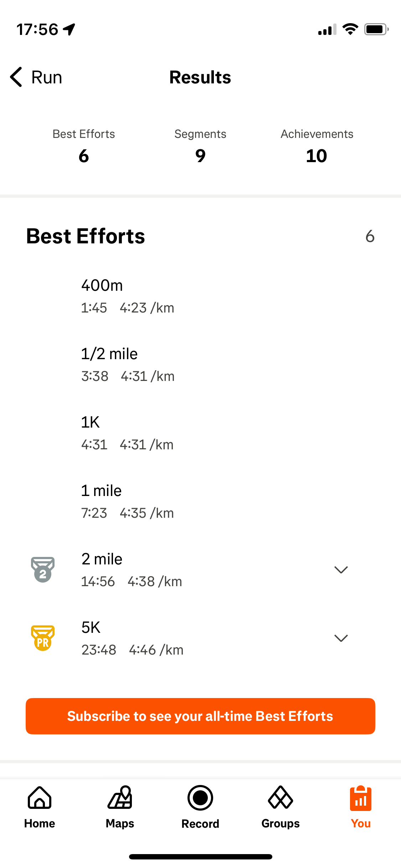This screenshot has height=868, width=401.
Task: Jump to the Best Efforts summary stat
Action: [84, 146]
